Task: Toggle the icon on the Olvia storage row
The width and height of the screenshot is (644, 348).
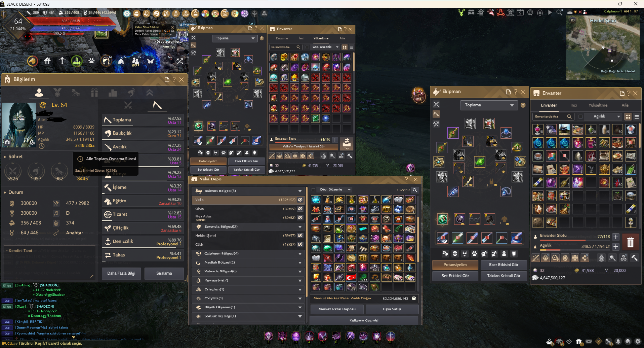Action: coord(300,209)
